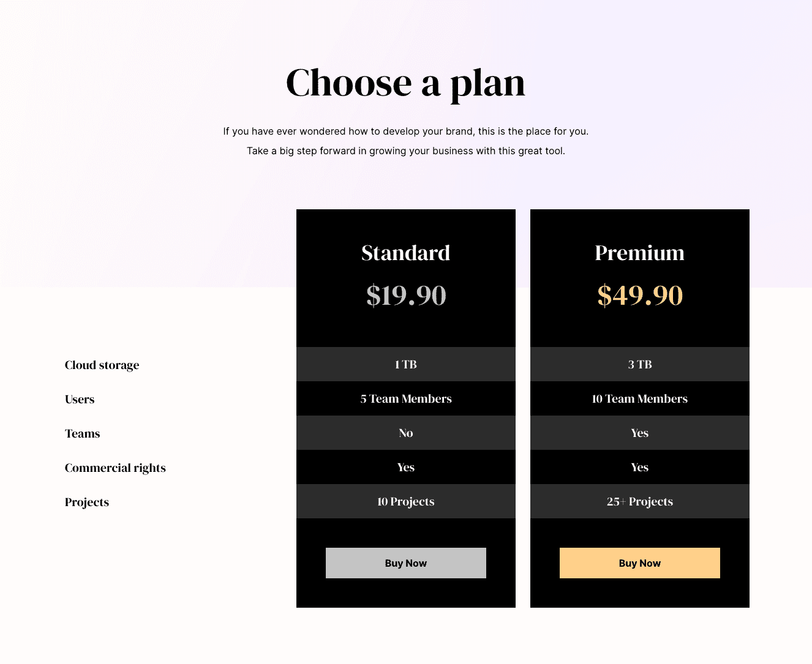Click the $49.90 price
812x664 pixels.
tap(640, 295)
